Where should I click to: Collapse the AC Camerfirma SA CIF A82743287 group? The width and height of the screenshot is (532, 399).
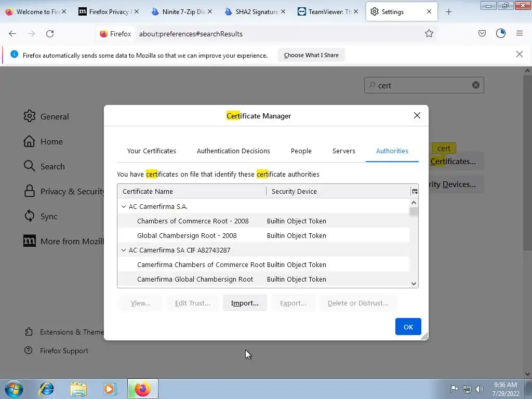[x=124, y=250]
